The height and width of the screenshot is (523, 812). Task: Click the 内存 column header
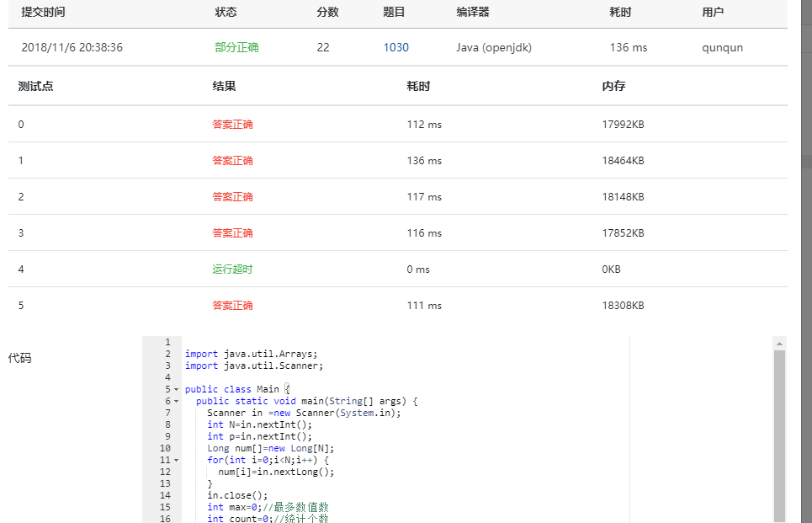click(613, 86)
